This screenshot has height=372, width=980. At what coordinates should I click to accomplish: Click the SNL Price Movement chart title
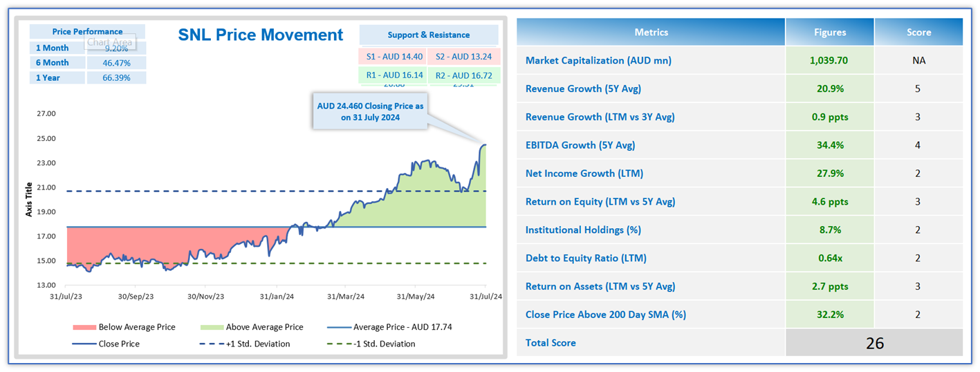coord(261,35)
